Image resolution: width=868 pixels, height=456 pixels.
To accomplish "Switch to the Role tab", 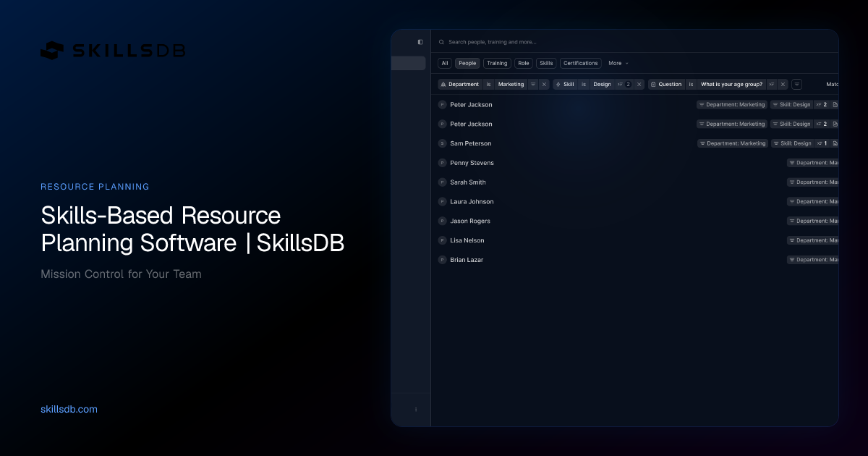I will (523, 63).
